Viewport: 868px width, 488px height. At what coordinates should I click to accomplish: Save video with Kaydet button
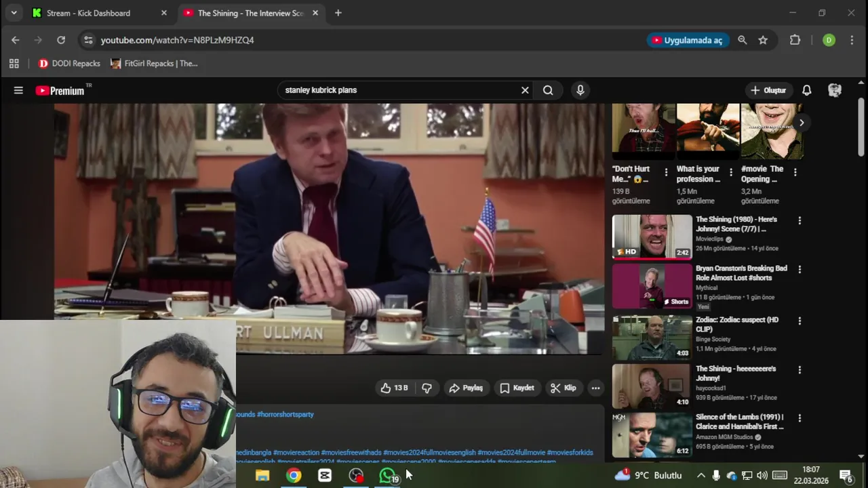click(517, 388)
